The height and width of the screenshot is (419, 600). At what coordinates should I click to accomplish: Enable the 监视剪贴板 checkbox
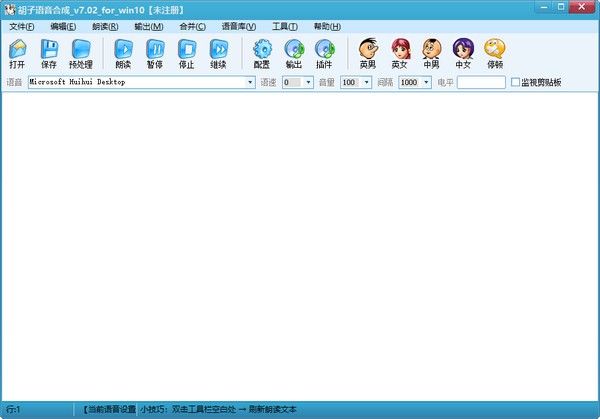point(516,83)
